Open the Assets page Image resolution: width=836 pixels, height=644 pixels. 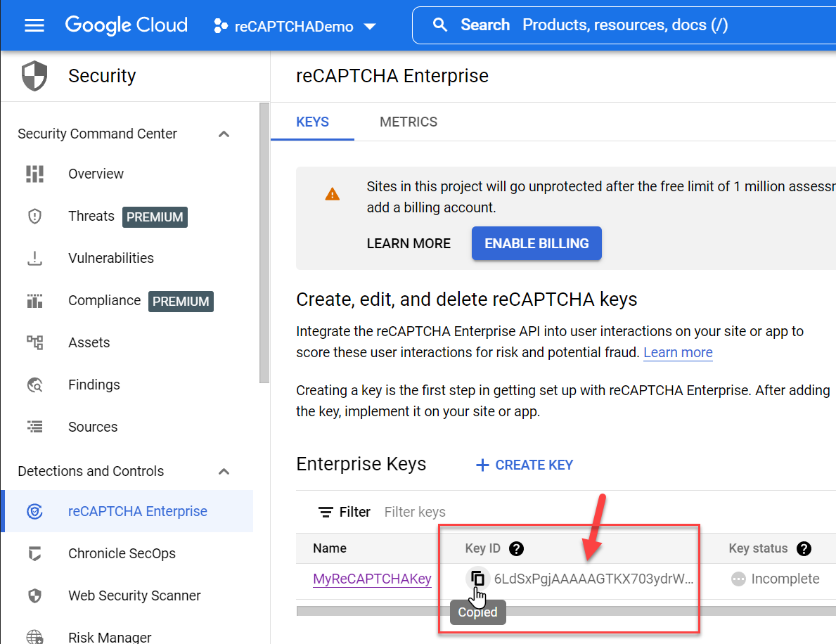(x=89, y=342)
